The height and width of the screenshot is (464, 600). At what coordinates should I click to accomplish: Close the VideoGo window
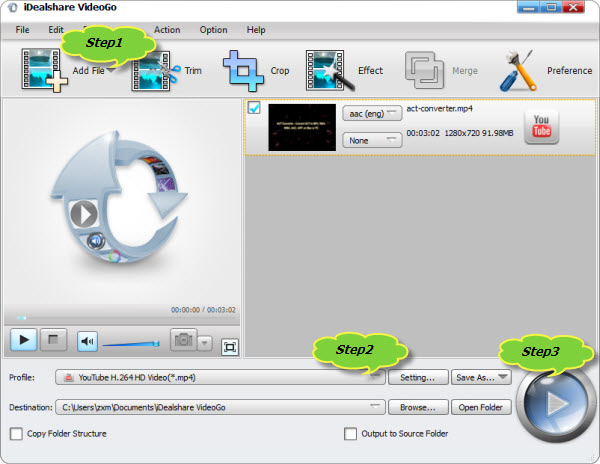573,7
